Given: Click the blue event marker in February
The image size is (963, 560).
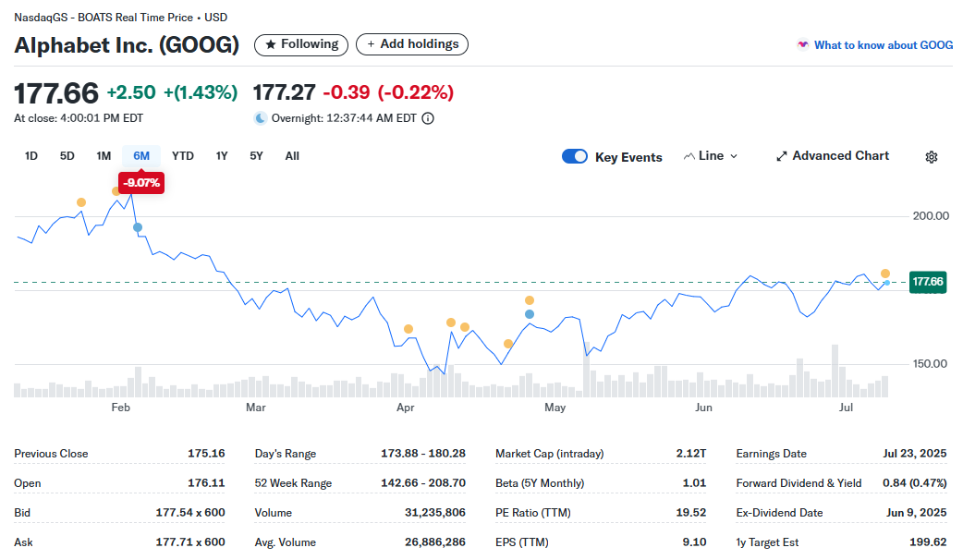Looking at the screenshot, I should tap(138, 227).
